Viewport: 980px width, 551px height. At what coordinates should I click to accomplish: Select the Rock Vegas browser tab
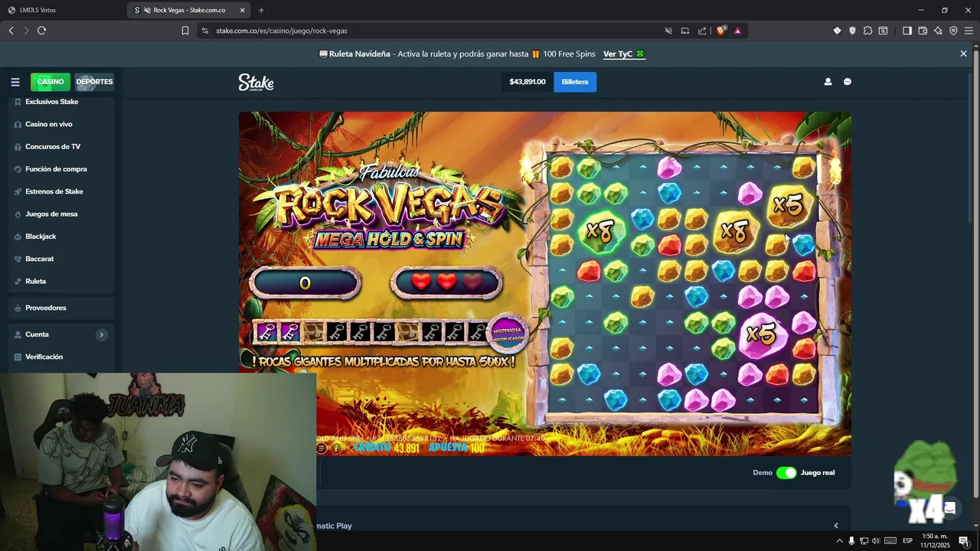click(189, 10)
